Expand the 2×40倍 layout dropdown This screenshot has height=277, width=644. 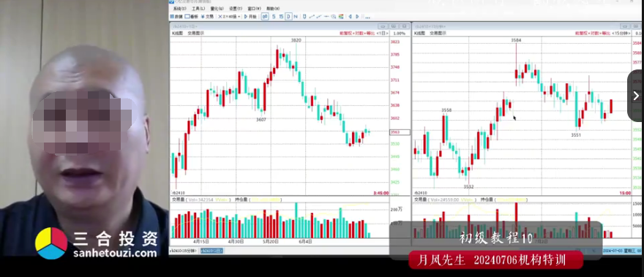pos(229,16)
